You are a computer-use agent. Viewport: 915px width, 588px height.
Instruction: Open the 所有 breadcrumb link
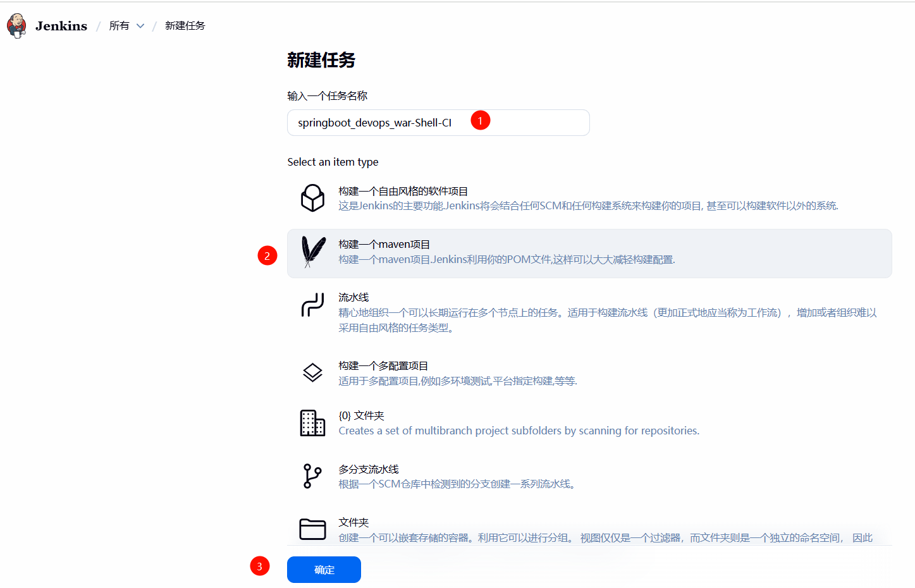coord(119,26)
